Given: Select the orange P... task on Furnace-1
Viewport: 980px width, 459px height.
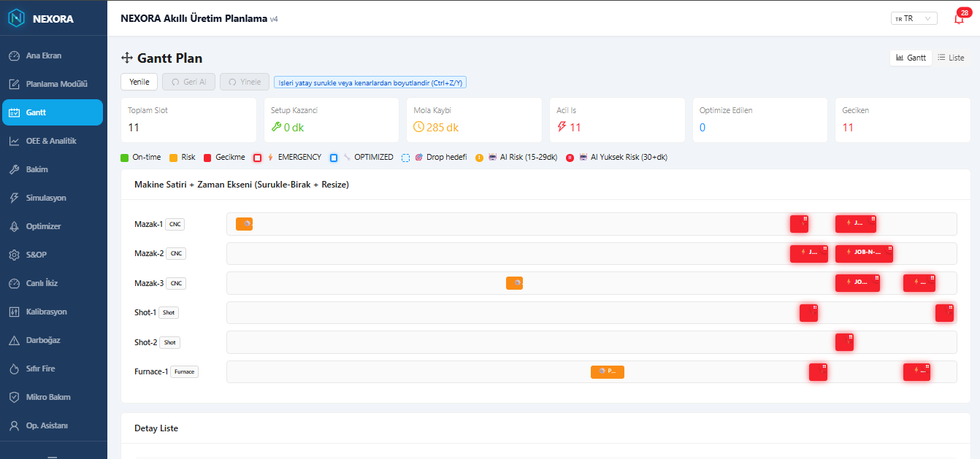Looking at the screenshot, I should point(608,371).
